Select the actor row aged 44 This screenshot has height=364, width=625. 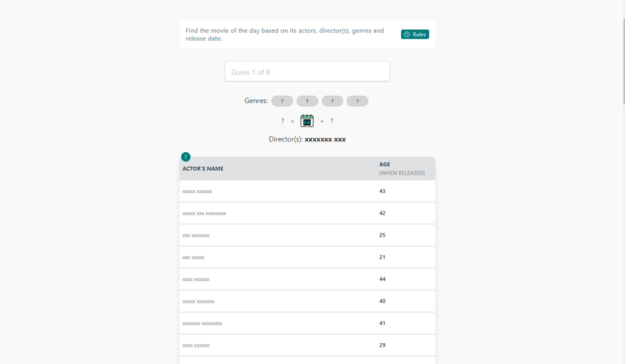[x=307, y=279]
